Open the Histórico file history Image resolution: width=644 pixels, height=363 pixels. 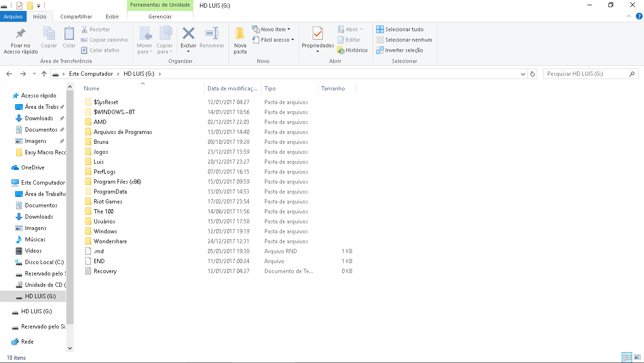[352, 50]
